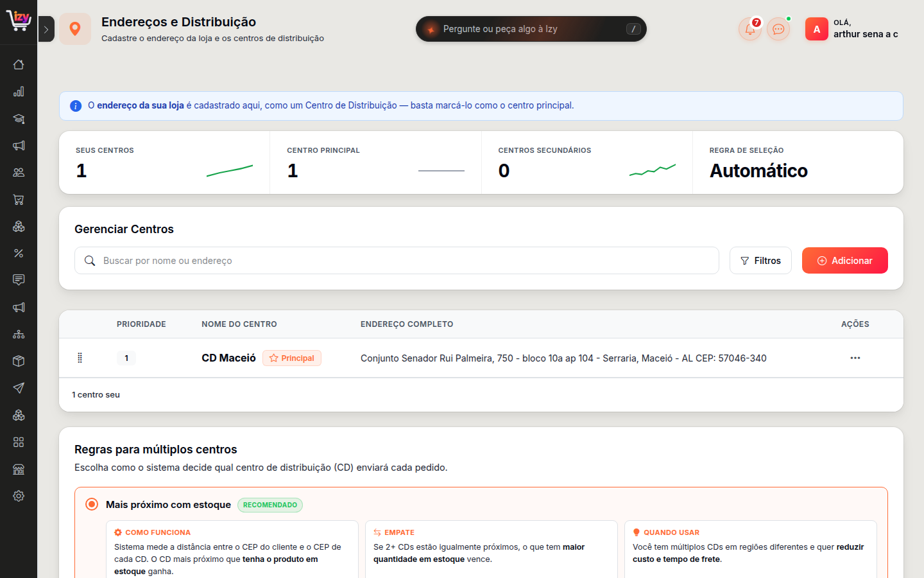Click 'PRIORIDADE' column header
Screen dimensions: 924x578
tap(141, 324)
